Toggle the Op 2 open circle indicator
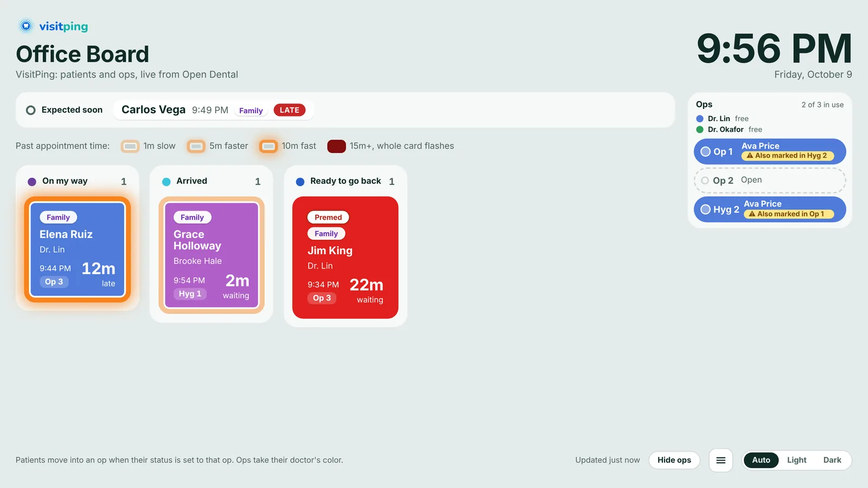868x488 pixels. [705, 181]
